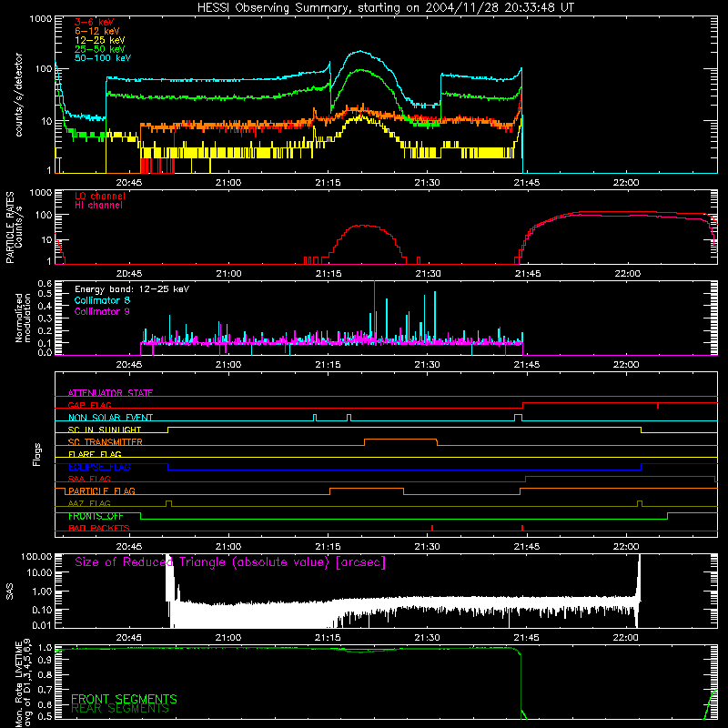Click the '21:15' time label under Flags panel

[328, 547]
